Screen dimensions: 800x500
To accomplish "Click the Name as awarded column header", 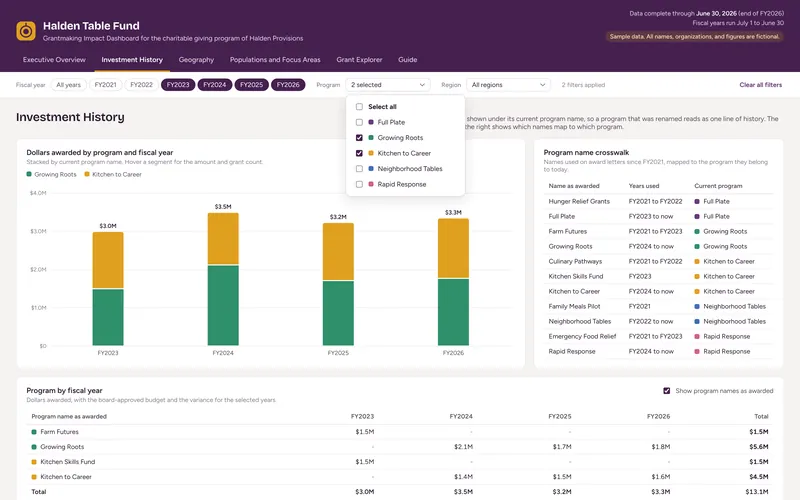I will pyautogui.click(x=573, y=186).
